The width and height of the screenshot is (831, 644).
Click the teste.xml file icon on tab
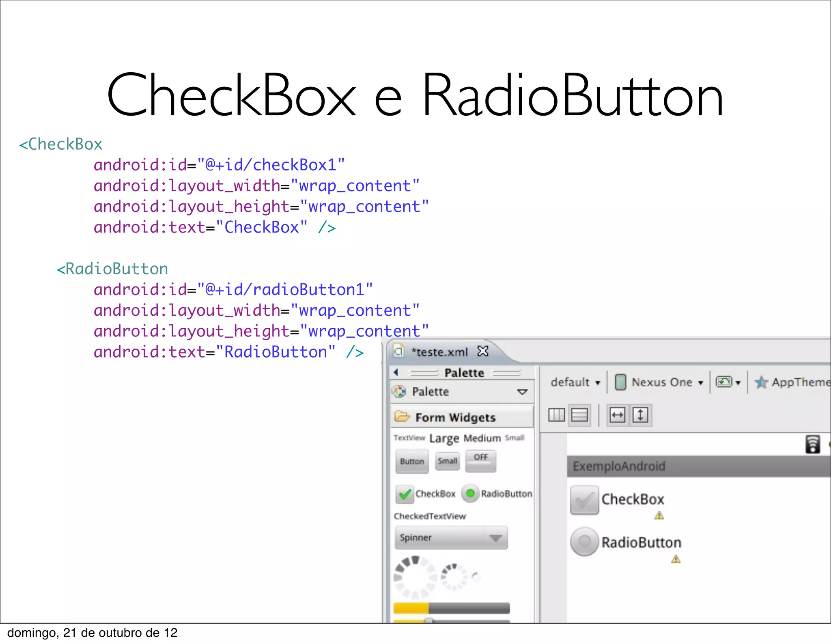tap(399, 351)
